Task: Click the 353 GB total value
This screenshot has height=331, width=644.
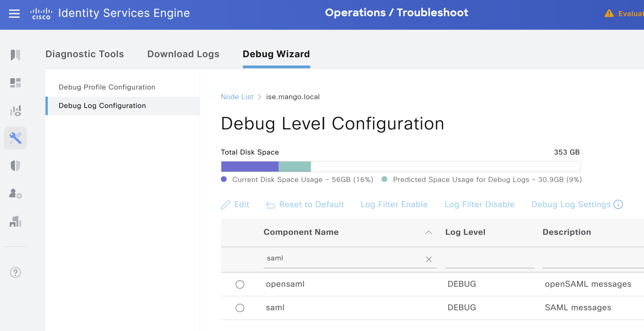Action: 567,152
